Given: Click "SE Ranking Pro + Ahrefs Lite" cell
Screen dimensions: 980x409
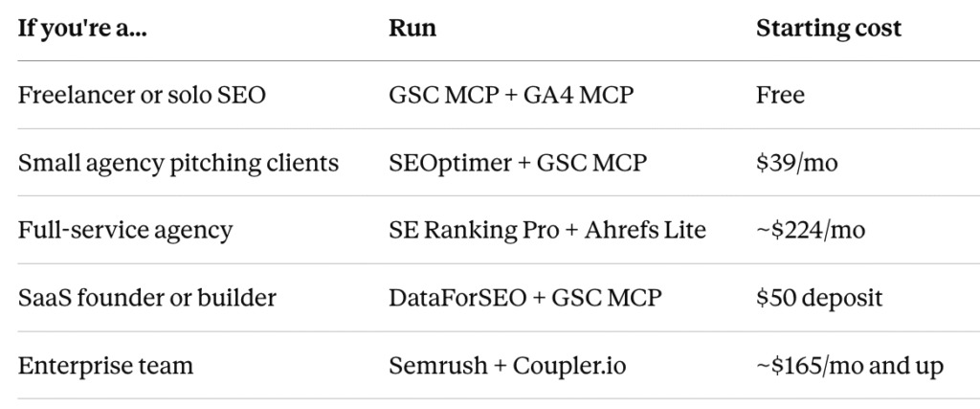Looking at the screenshot, I should 547,230.
